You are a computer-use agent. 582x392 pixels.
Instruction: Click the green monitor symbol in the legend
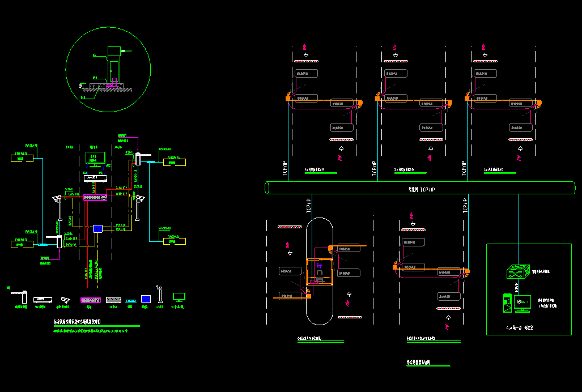(179, 297)
